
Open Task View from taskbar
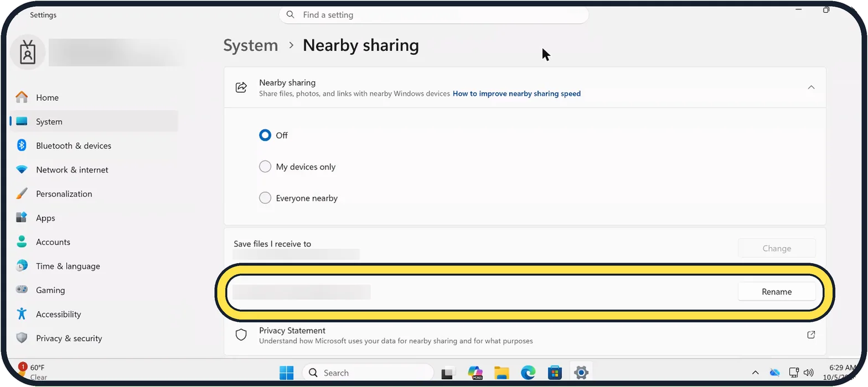448,373
